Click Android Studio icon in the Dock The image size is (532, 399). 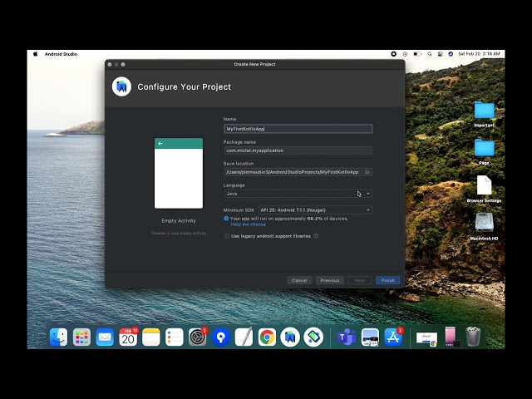tap(290, 337)
